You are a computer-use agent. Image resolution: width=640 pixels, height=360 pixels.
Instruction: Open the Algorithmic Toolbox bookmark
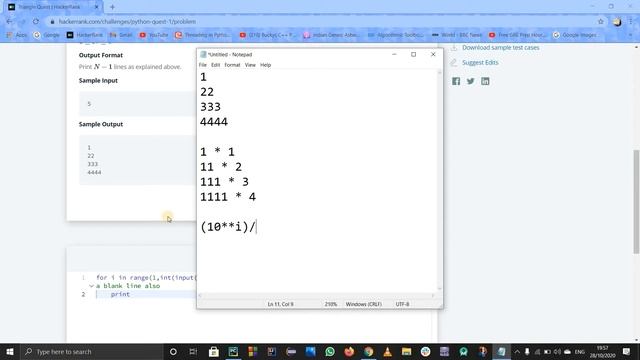[x=396, y=35]
